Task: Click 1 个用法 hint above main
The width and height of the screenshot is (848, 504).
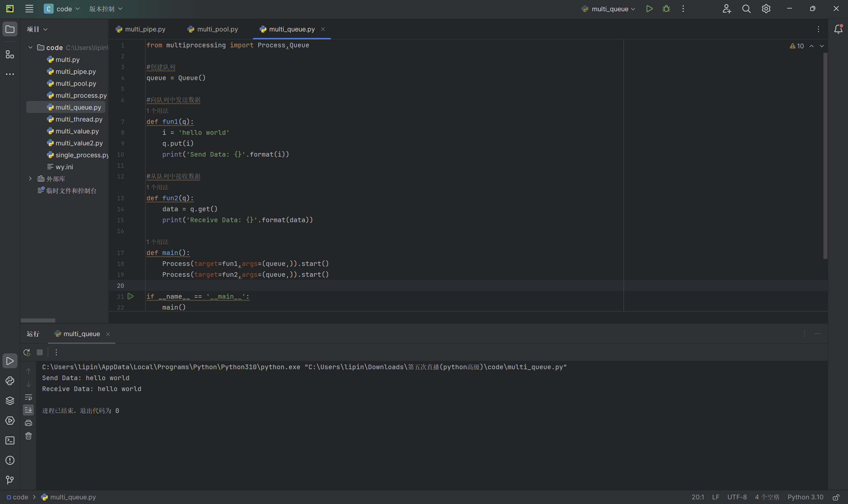Action: (157, 242)
